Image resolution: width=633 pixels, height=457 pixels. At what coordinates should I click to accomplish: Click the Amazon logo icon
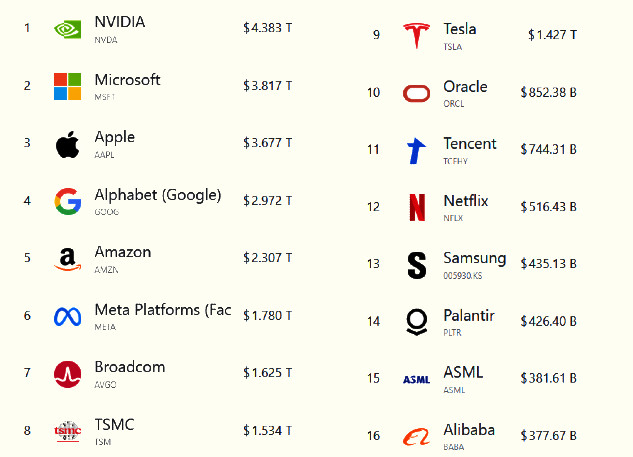(67, 259)
